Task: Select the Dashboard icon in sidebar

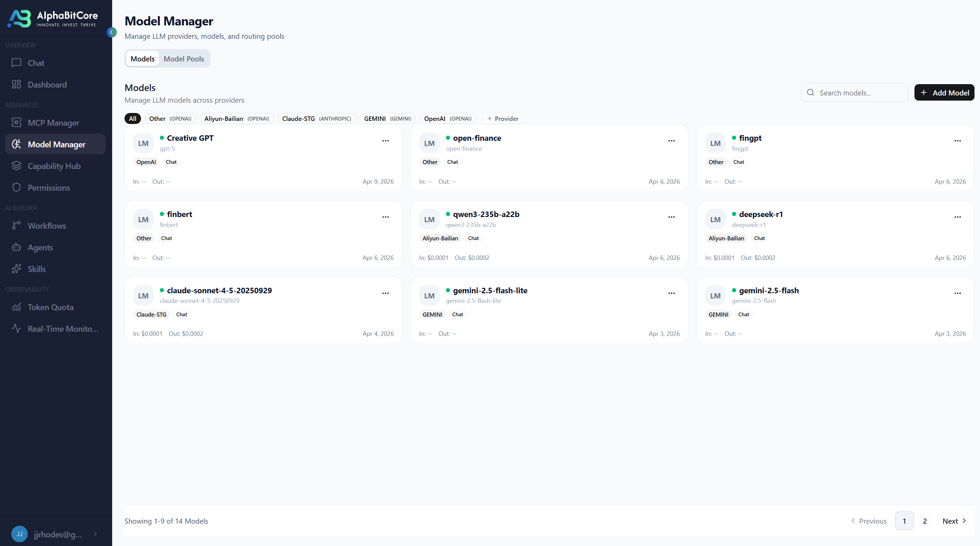Action: [16, 84]
